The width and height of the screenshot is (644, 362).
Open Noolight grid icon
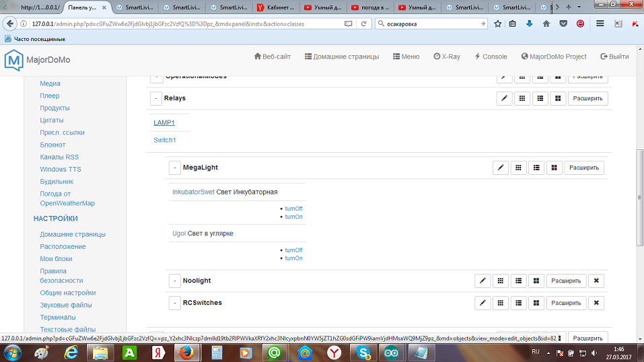point(500,281)
